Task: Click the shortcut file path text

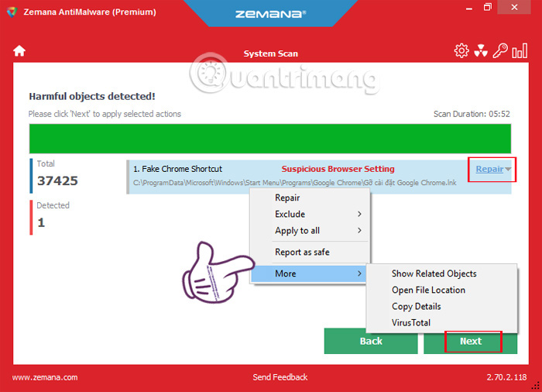Action: point(294,182)
